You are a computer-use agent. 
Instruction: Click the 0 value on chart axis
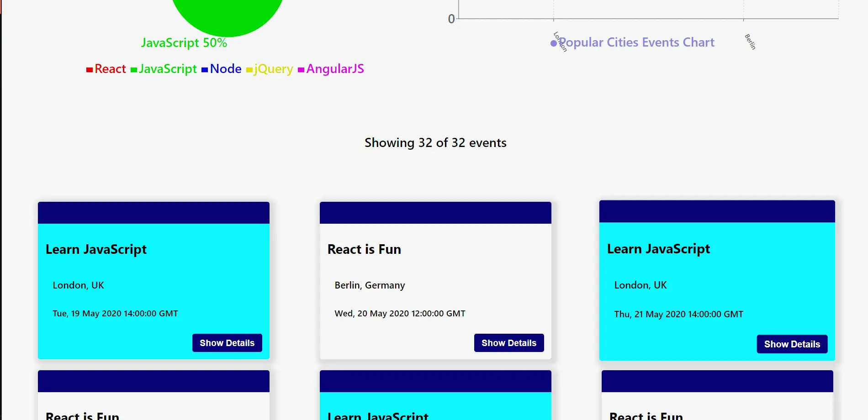[451, 19]
